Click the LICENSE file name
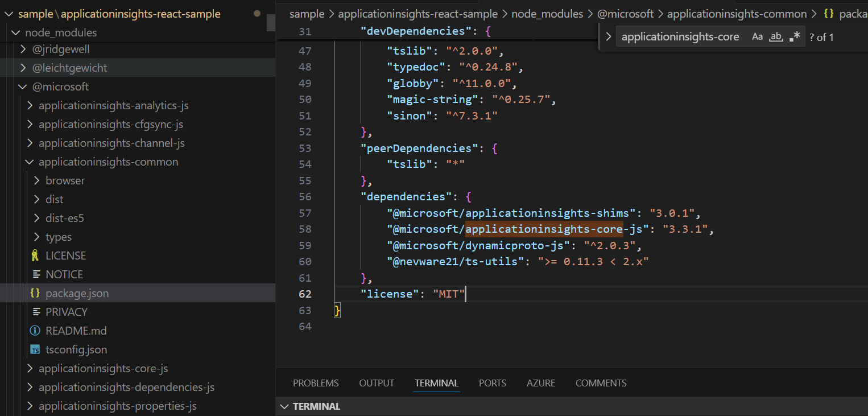Screen dimensions: 868x416 tap(66, 256)
